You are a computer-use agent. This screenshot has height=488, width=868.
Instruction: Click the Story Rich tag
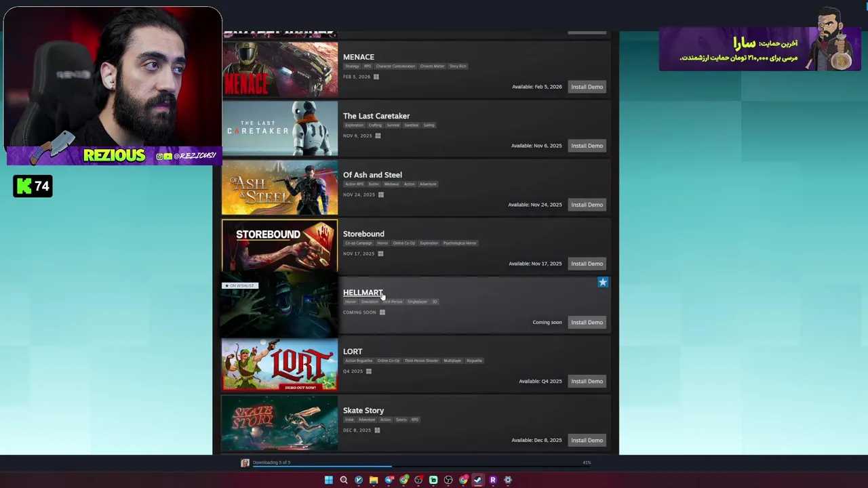(458, 66)
